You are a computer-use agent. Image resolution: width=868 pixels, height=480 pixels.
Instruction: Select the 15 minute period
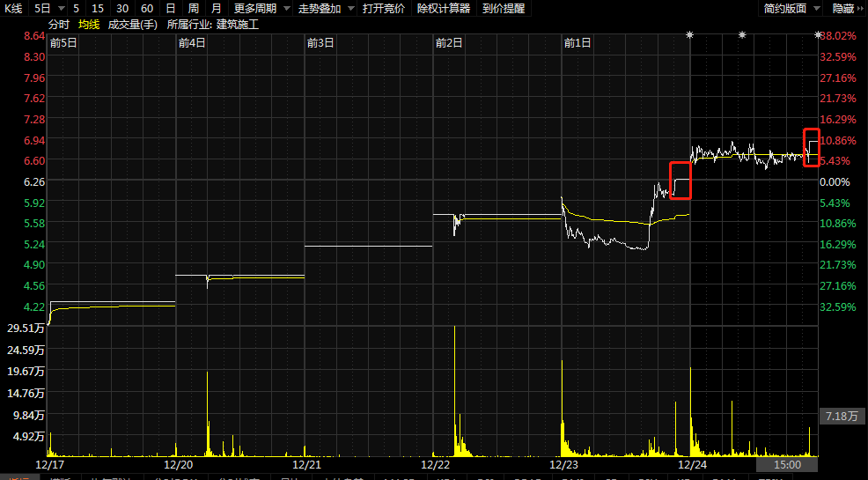coord(98,8)
